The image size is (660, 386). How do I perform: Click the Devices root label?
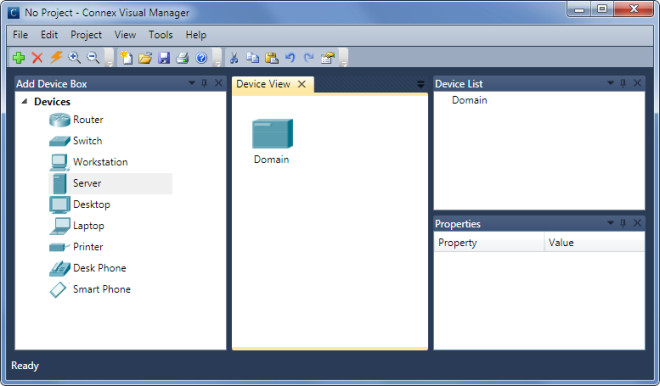[52, 101]
